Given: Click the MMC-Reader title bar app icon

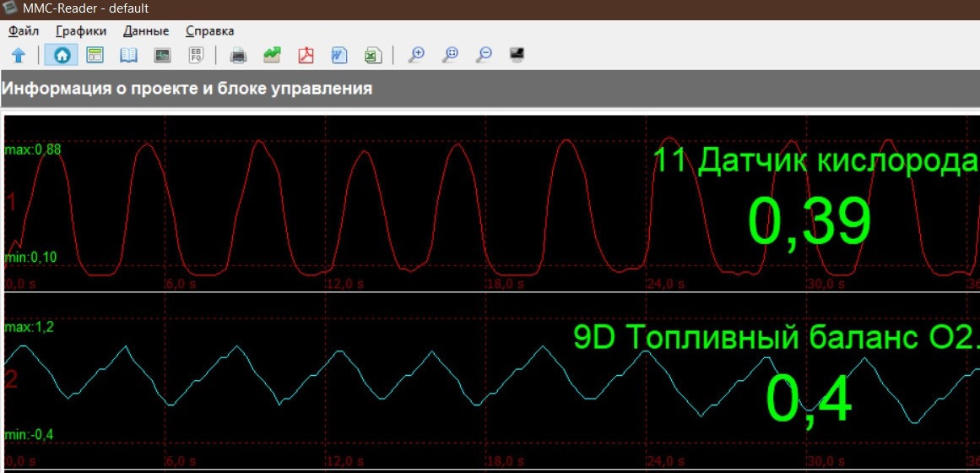Looking at the screenshot, I should pyautogui.click(x=10, y=8).
